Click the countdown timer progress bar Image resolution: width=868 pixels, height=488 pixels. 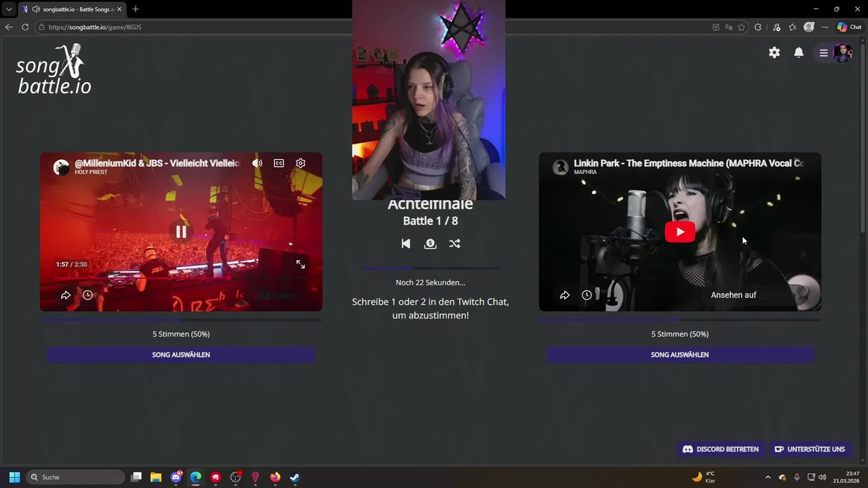(431, 269)
